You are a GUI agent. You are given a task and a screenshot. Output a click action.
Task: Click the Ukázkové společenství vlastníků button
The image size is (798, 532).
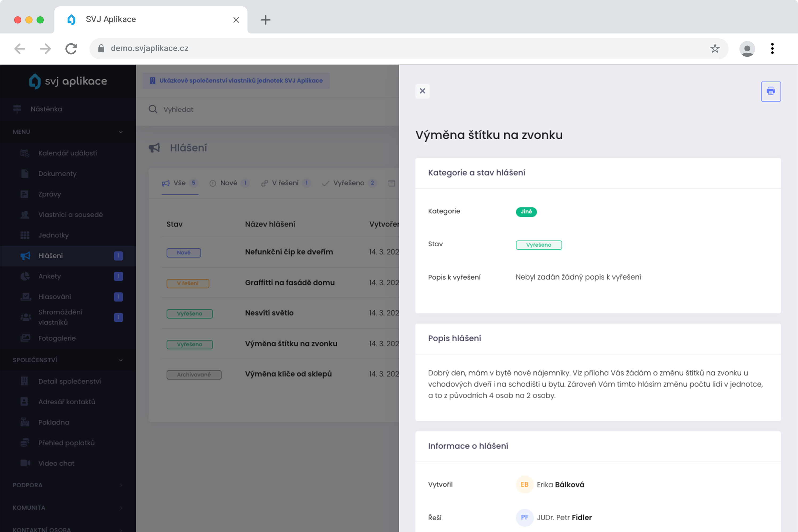pyautogui.click(x=236, y=81)
